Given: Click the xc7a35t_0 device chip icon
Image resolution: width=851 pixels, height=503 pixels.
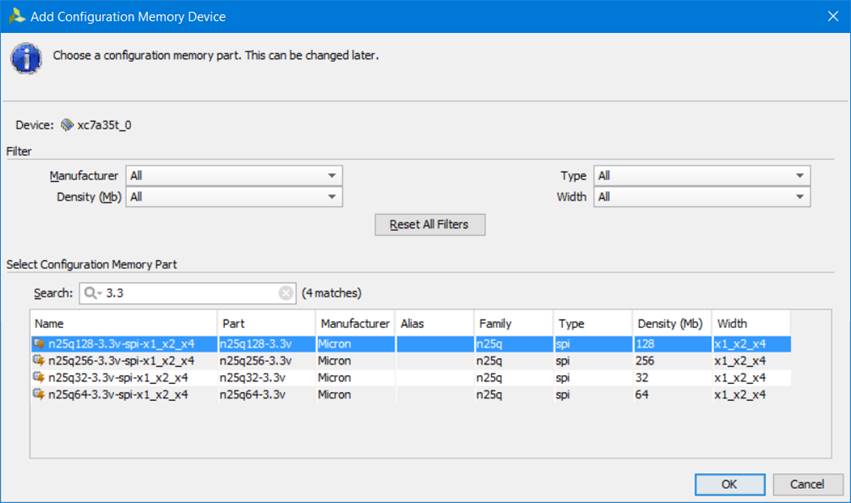Looking at the screenshot, I should click(x=67, y=125).
